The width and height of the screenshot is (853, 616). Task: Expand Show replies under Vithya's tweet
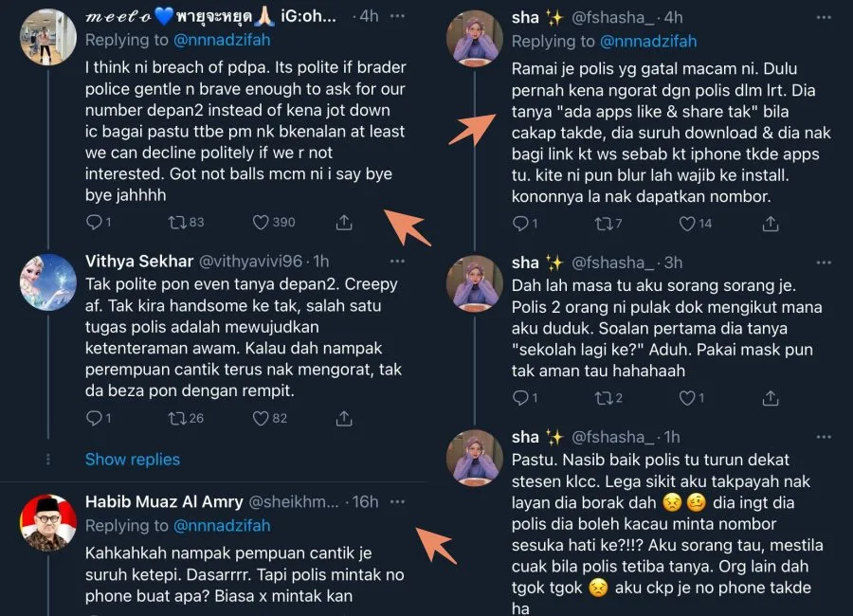click(132, 460)
